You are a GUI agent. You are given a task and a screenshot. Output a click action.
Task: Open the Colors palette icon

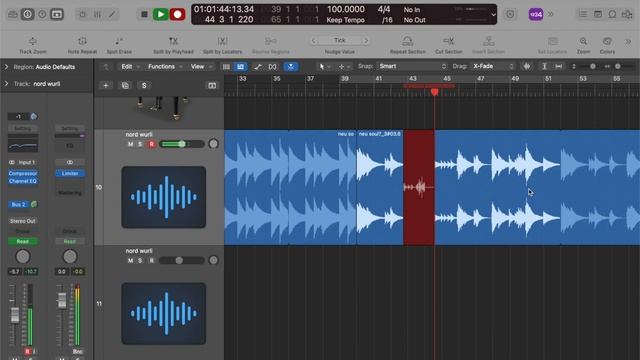pyautogui.click(x=607, y=41)
